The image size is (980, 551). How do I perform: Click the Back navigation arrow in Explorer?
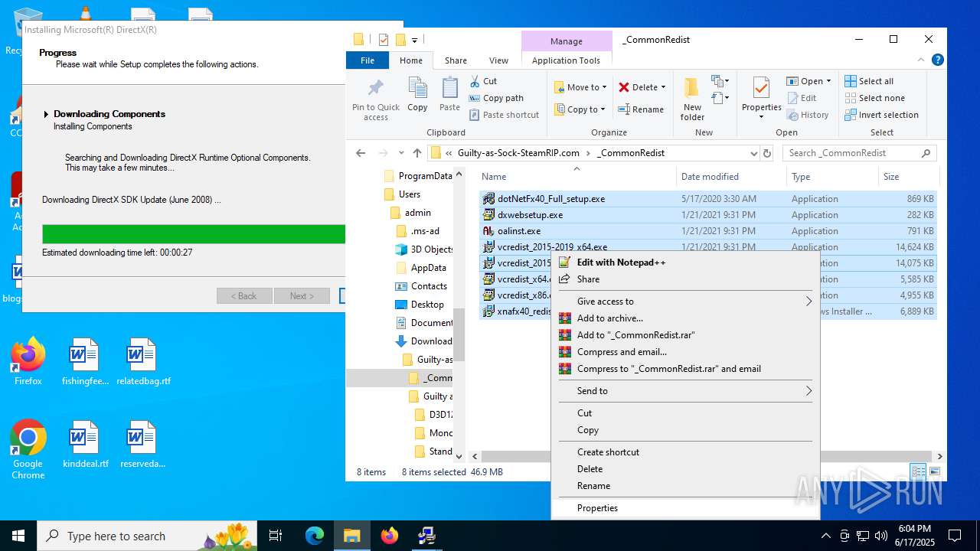pyautogui.click(x=361, y=153)
